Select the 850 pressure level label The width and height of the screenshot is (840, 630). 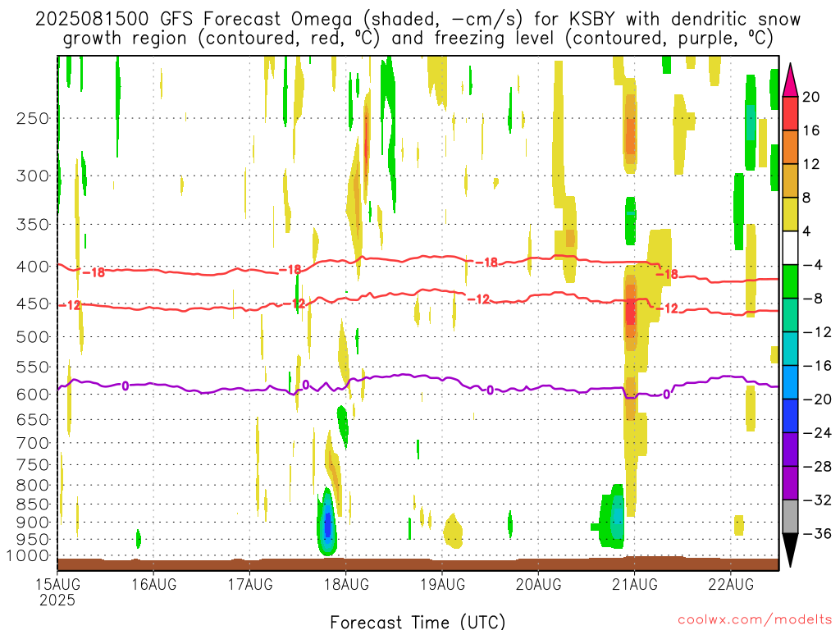(33, 504)
